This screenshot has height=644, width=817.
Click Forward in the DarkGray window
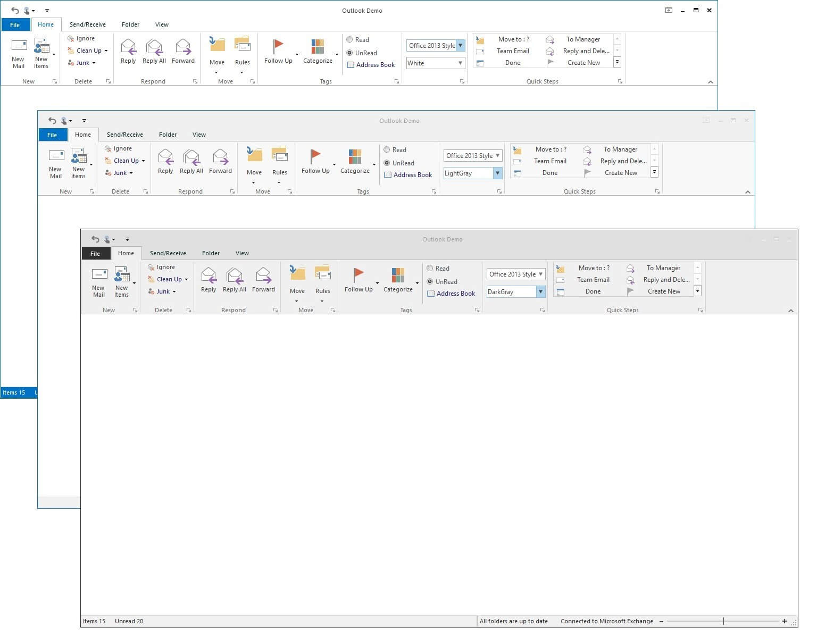(x=263, y=280)
